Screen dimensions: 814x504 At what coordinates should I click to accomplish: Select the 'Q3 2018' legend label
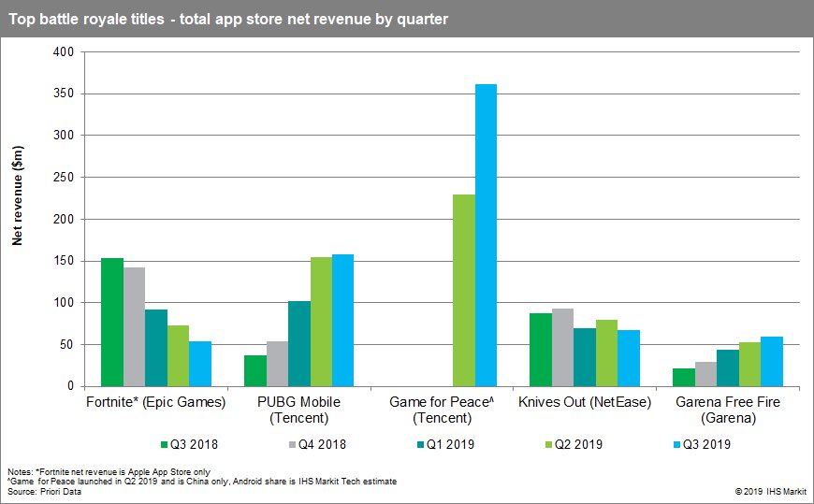[195, 445]
